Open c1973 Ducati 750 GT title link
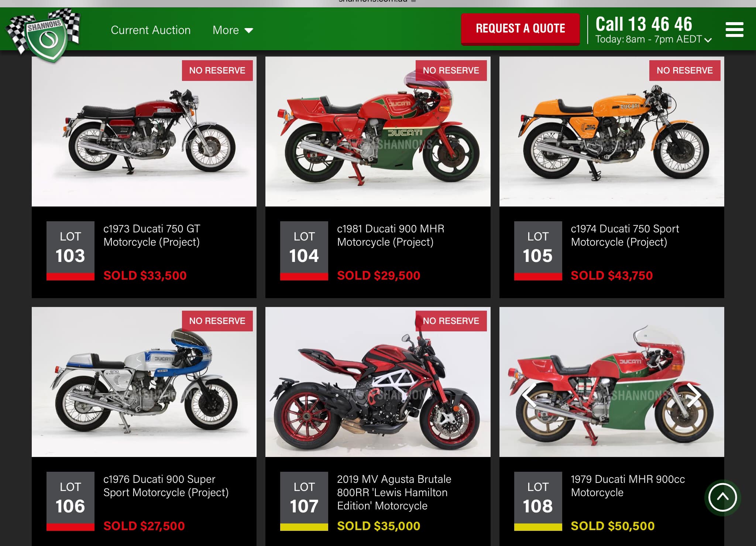This screenshot has width=756, height=546. 152,235
